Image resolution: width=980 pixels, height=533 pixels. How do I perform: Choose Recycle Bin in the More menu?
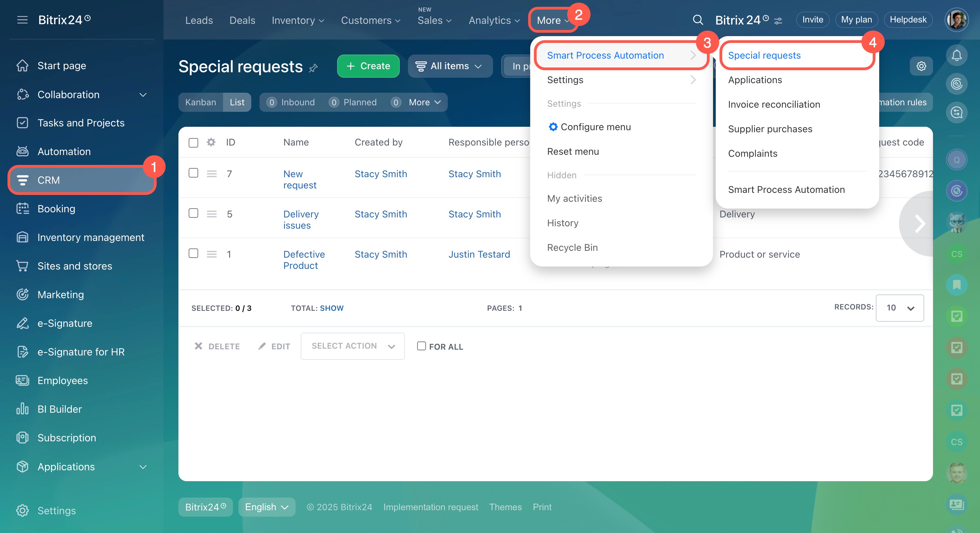572,247
